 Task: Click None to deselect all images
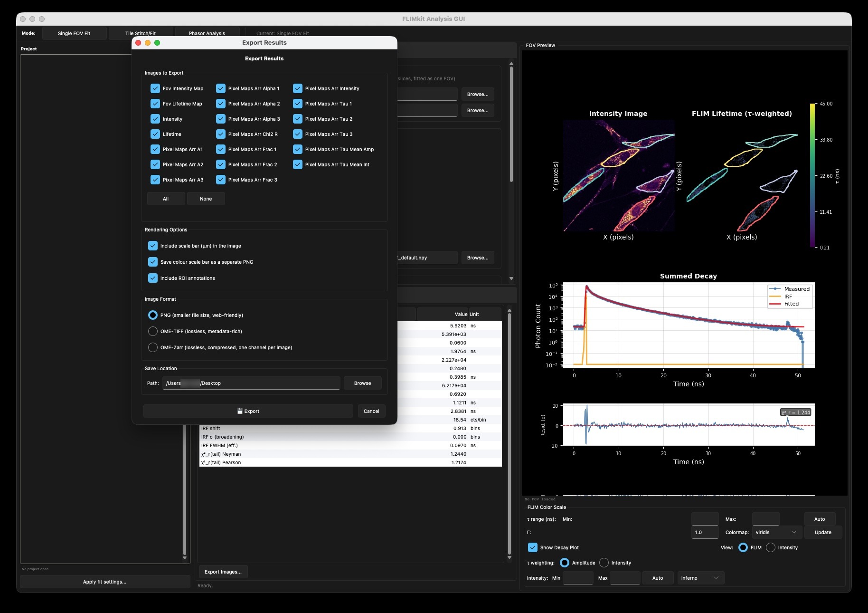206,199
